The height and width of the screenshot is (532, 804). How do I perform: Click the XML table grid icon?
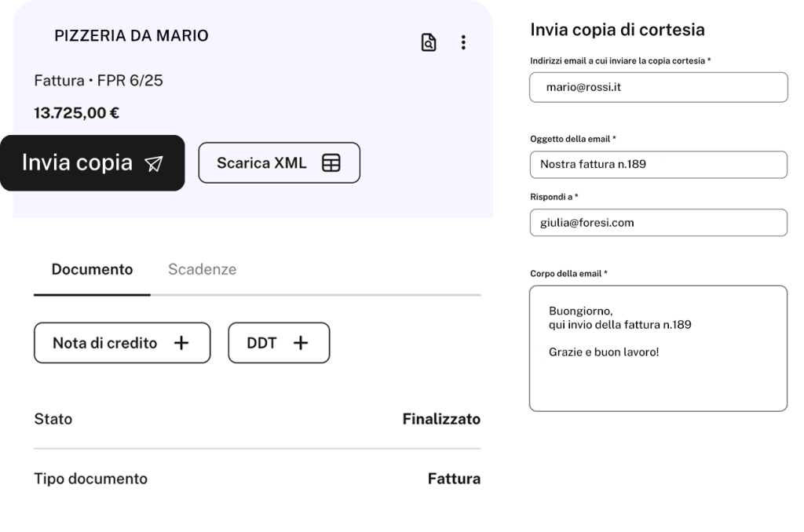point(331,163)
